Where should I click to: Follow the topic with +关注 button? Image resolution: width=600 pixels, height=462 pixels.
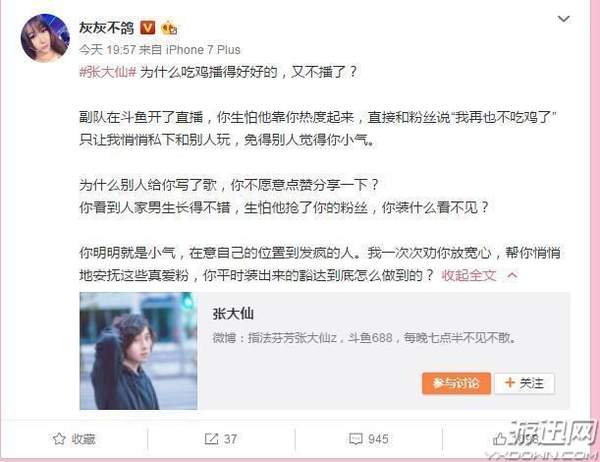click(x=524, y=383)
